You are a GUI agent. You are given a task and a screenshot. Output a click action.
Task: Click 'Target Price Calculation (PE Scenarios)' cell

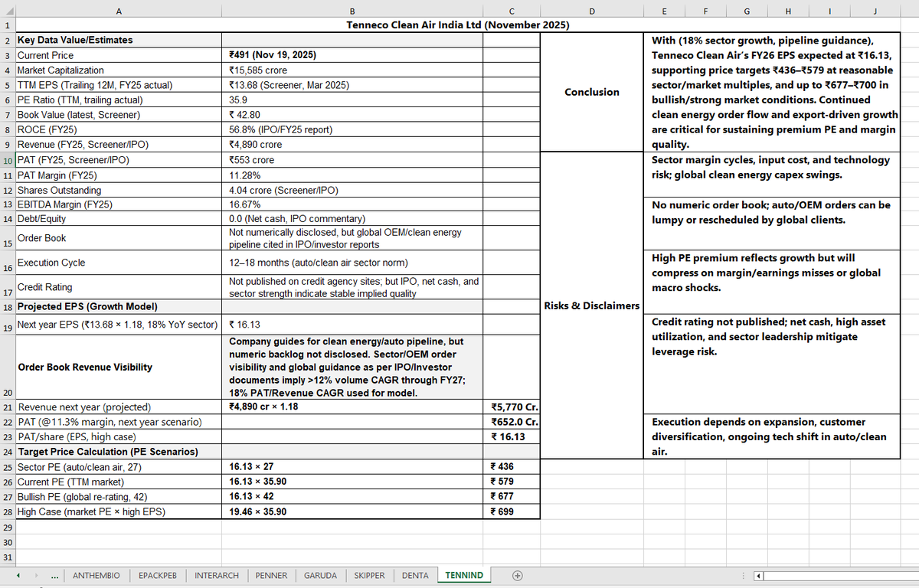(118, 452)
